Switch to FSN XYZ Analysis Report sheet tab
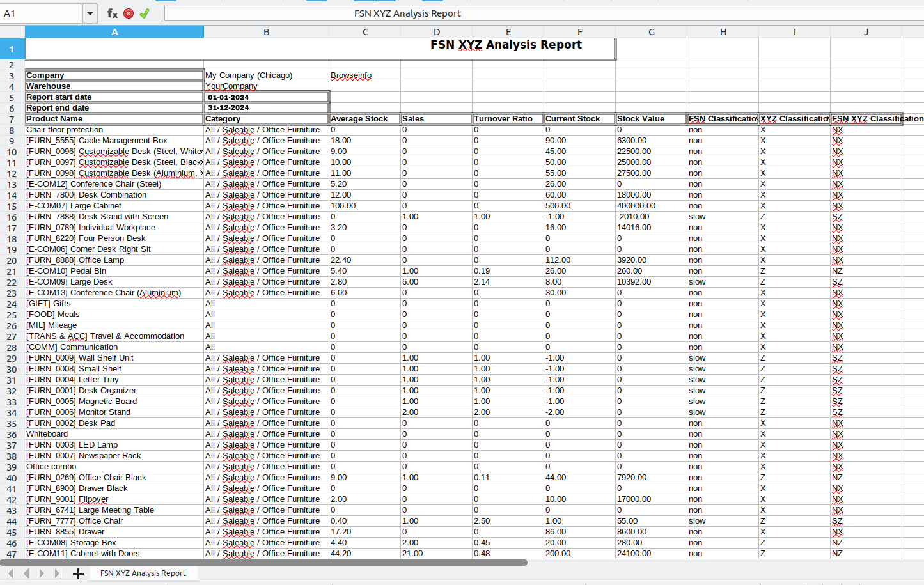 coord(143,573)
